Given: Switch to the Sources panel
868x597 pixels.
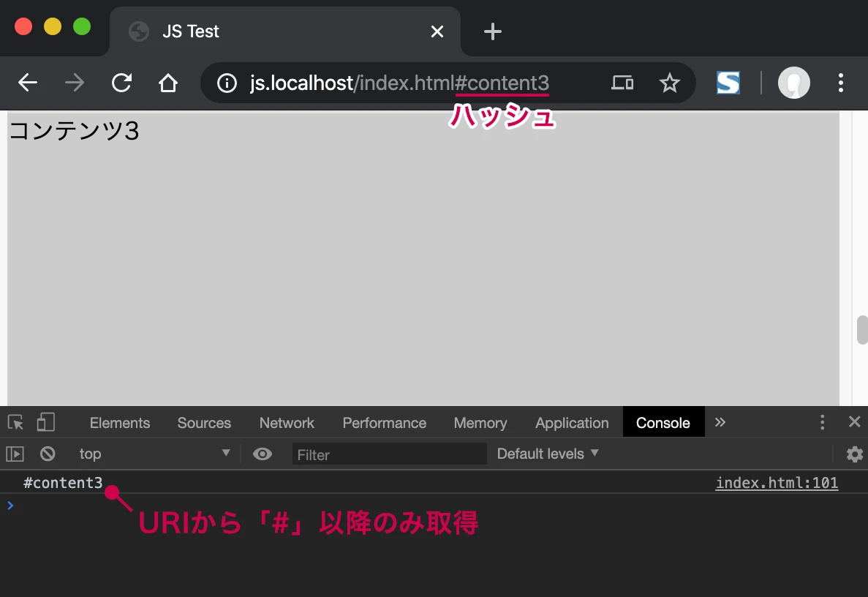Looking at the screenshot, I should click(x=204, y=423).
